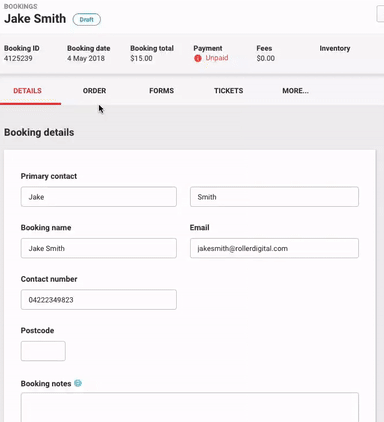Click the Draft status badge

click(87, 19)
